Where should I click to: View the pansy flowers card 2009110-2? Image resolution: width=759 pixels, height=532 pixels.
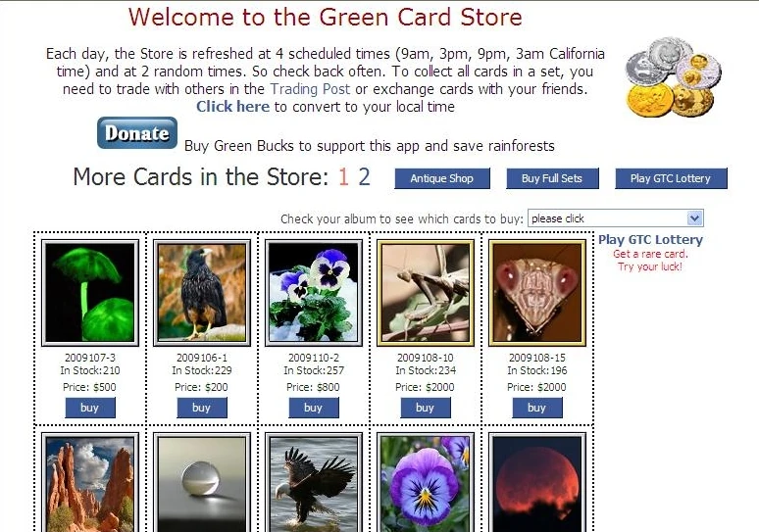[x=314, y=293]
